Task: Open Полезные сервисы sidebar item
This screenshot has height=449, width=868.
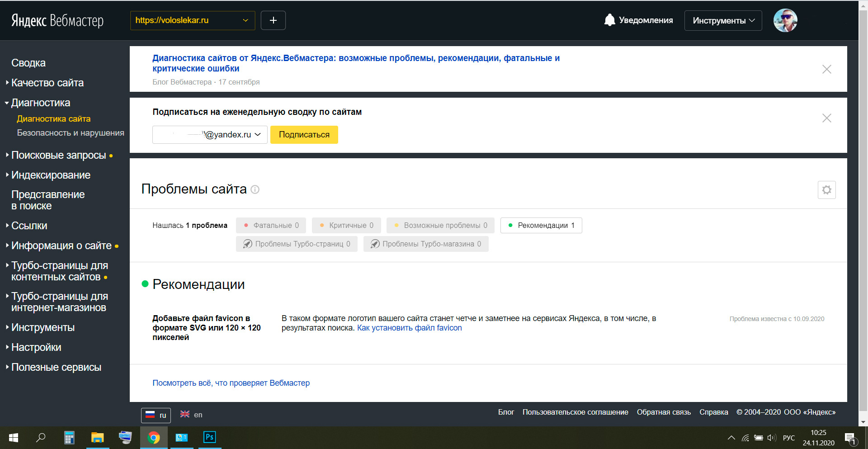Action: click(56, 367)
